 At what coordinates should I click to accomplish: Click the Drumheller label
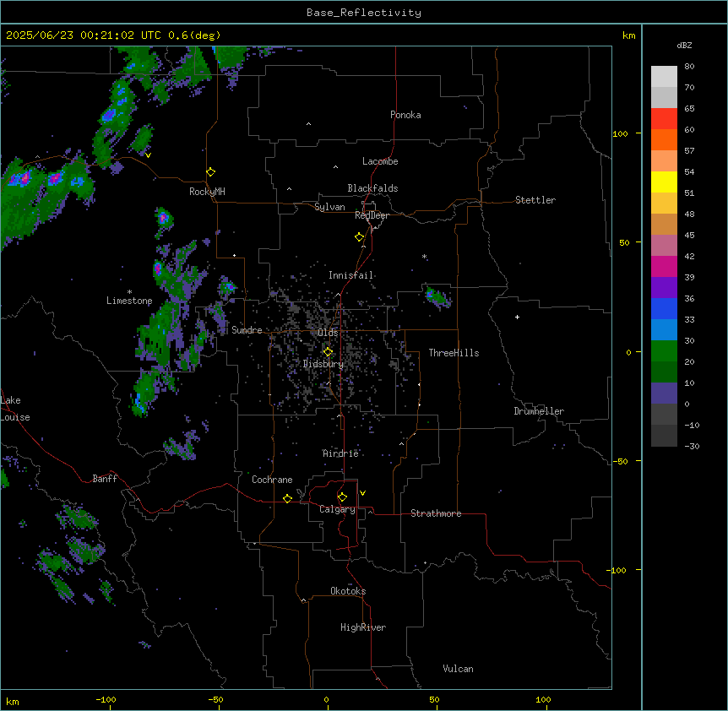[539, 411]
